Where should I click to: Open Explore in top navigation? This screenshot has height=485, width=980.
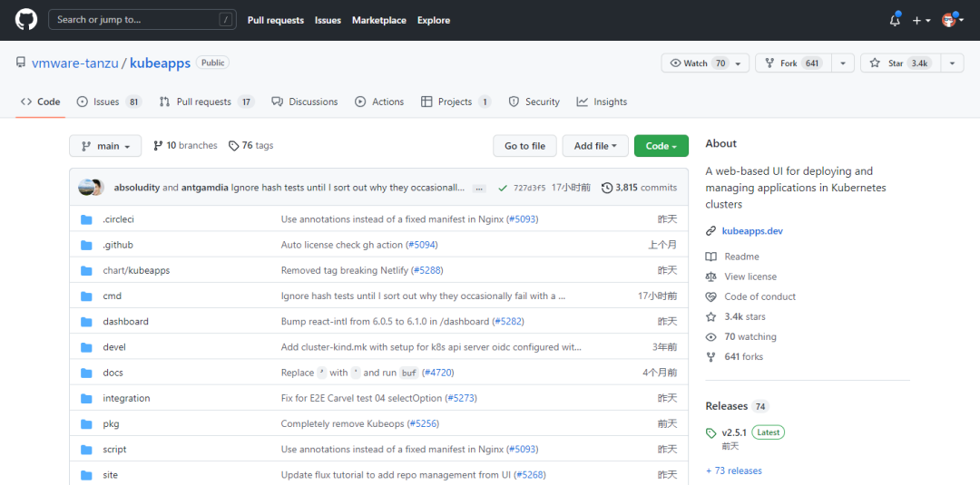coord(434,20)
